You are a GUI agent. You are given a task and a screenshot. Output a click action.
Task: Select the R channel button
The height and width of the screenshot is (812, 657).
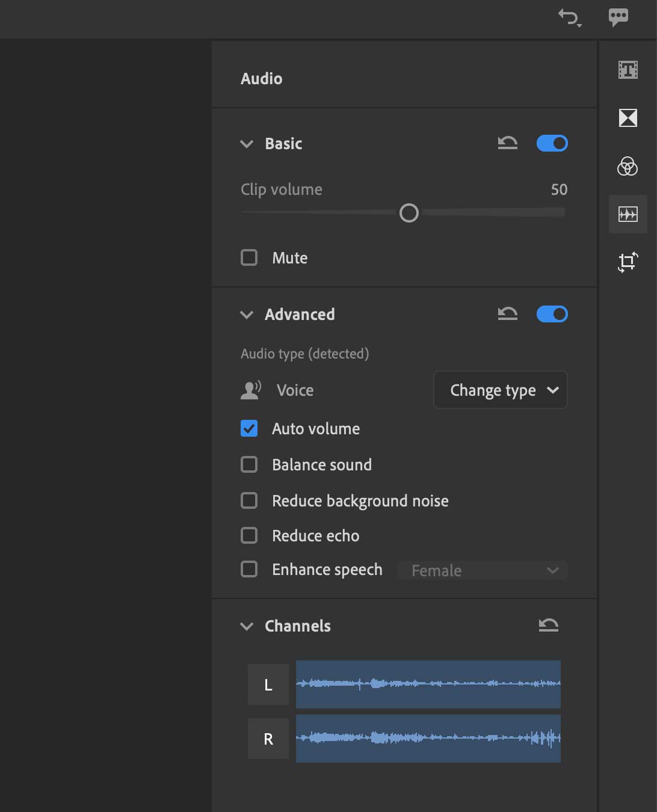[x=268, y=739]
